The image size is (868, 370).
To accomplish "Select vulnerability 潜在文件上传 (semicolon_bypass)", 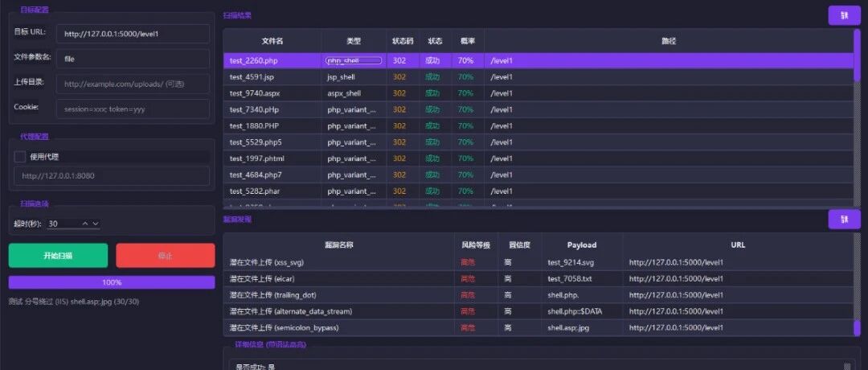I will click(284, 328).
